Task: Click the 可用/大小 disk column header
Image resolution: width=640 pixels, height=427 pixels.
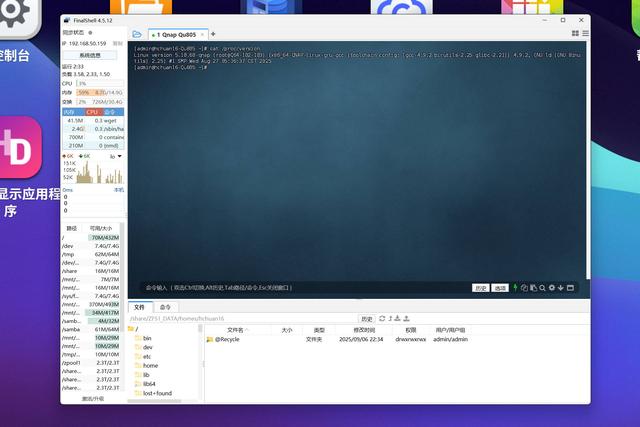Action: pyautogui.click(x=101, y=228)
